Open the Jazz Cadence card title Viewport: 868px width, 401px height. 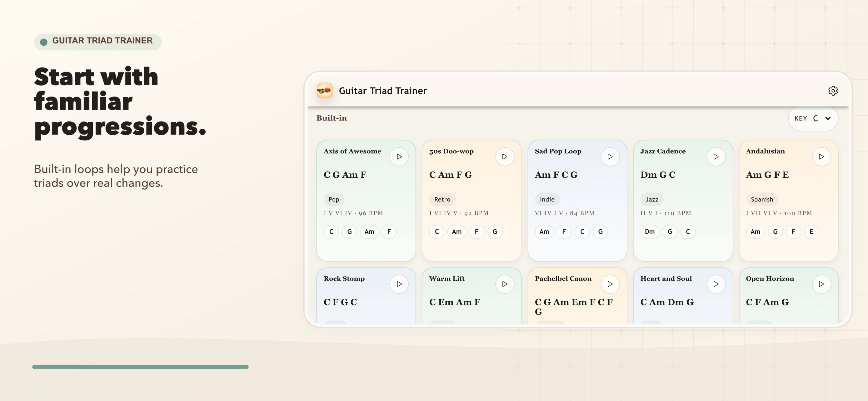pyautogui.click(x=663, y=151)
